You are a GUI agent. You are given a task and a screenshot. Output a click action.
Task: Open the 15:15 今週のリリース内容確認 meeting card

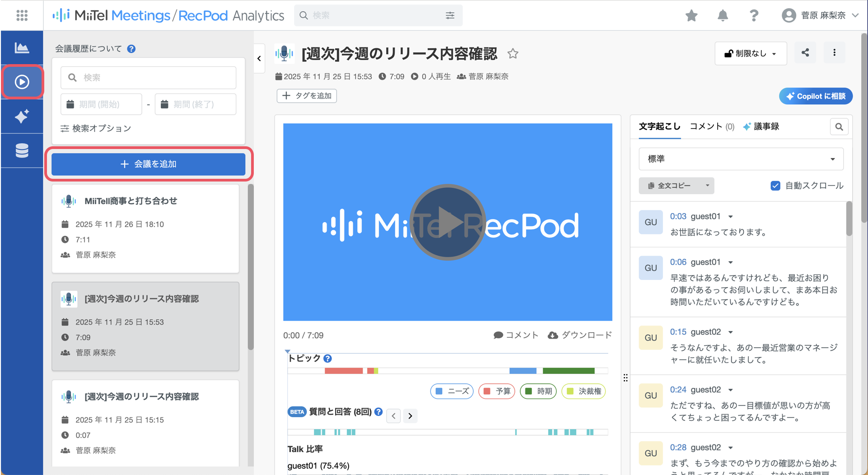click(145, 423)
